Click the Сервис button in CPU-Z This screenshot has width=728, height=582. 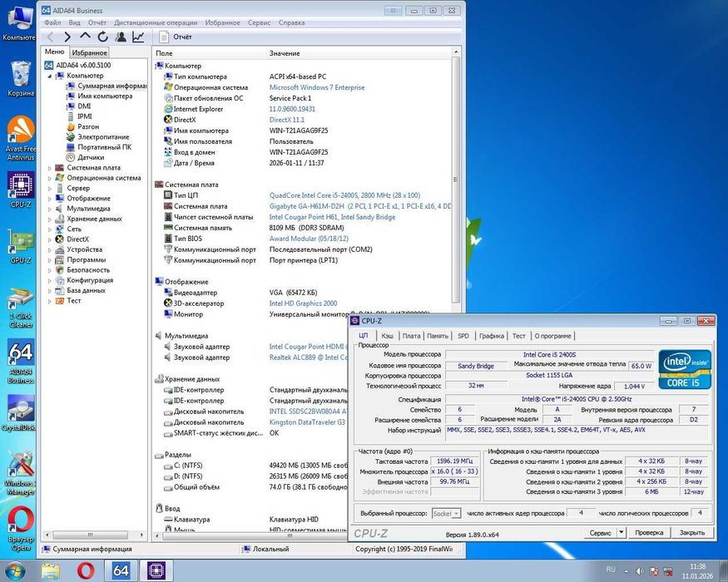coord(600,532)
